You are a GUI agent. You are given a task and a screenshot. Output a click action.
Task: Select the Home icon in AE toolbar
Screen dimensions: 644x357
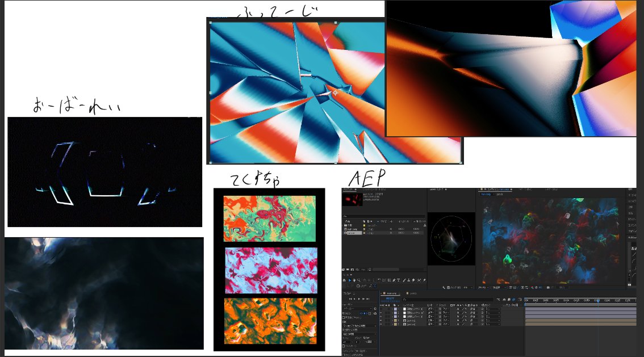pos(344,280)
